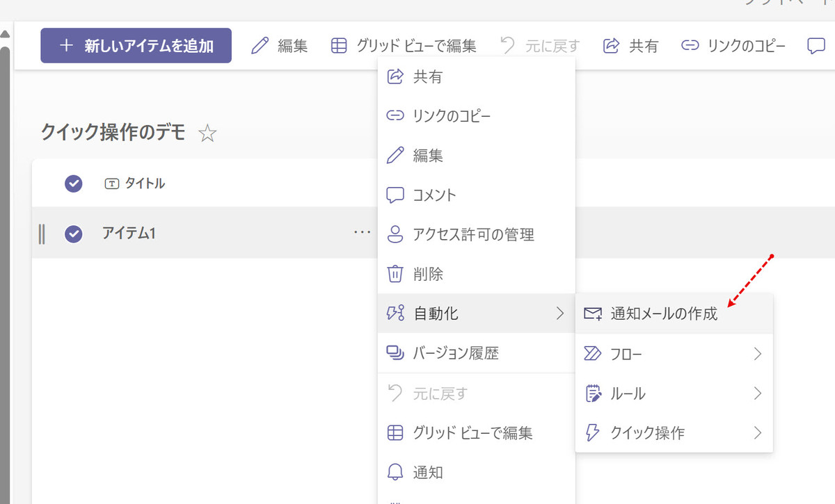Expand the クイック操作 chevron arrow
Screen dimensions: 835x504
758,433
